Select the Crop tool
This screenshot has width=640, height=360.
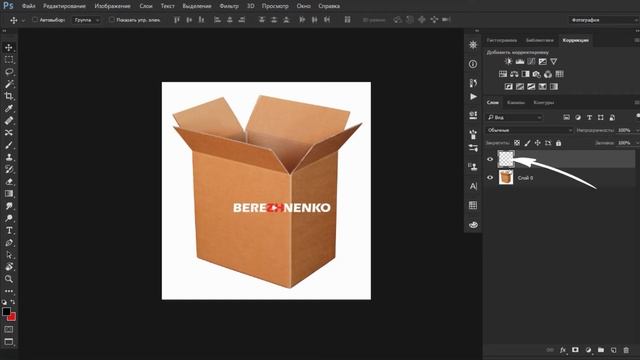pos(9,96)
